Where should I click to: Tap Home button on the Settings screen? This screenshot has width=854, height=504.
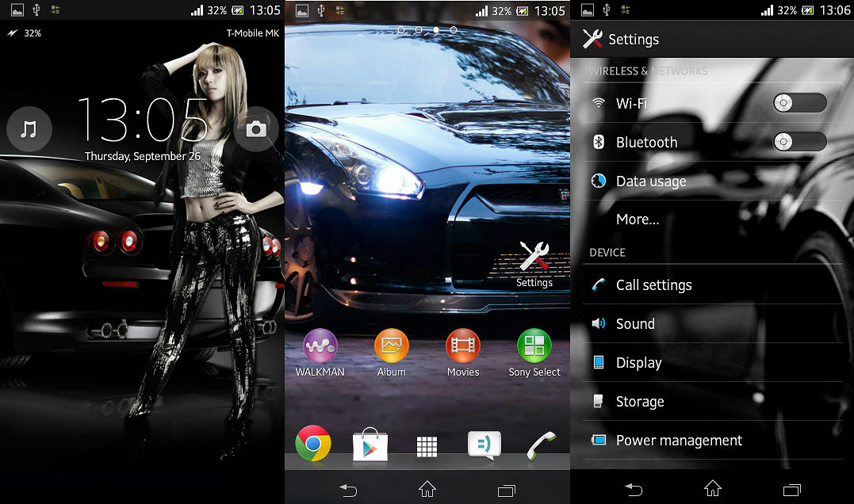tap(712, 489)
